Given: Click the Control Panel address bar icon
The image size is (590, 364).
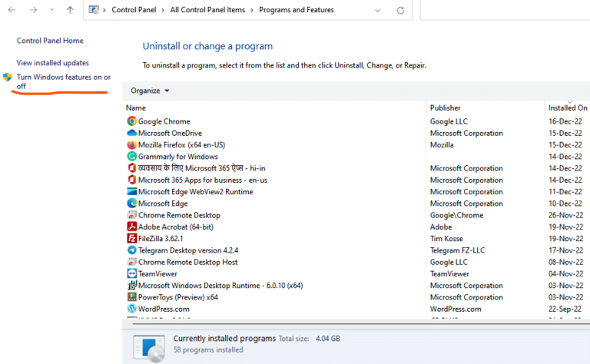Looking at the screenshot, I should click(94, 10).
